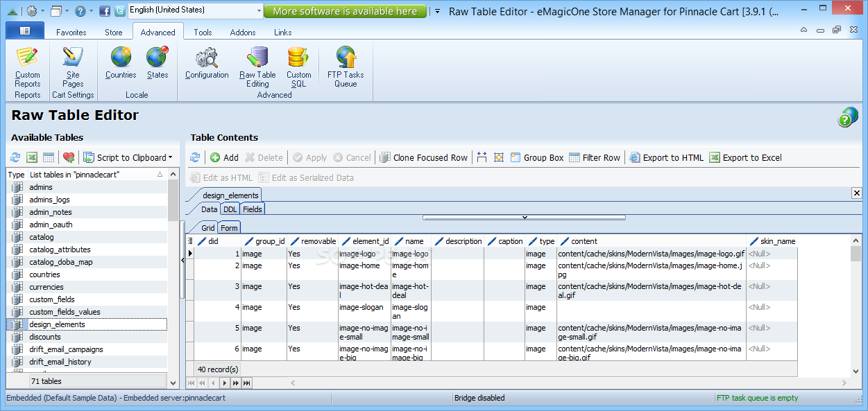This screenshot has height=411, width=868.
Task: Click More software is available here banner
Action: point(345,11)
